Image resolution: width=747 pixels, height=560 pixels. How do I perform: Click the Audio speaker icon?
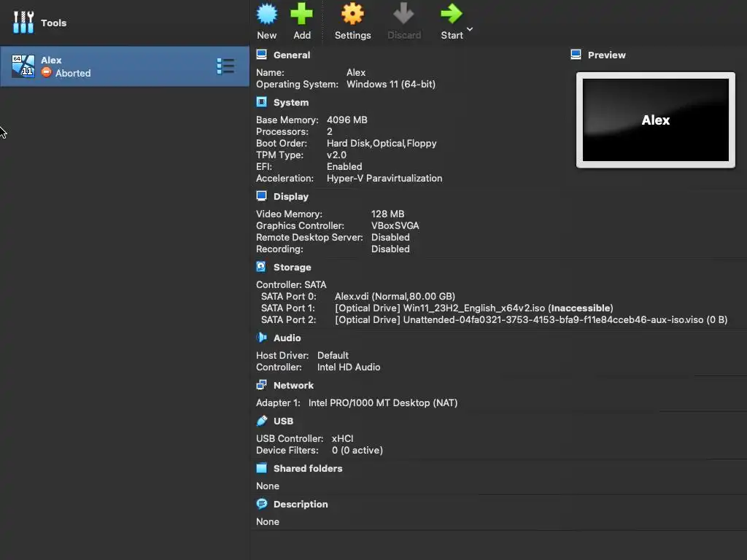click(262, 337)
